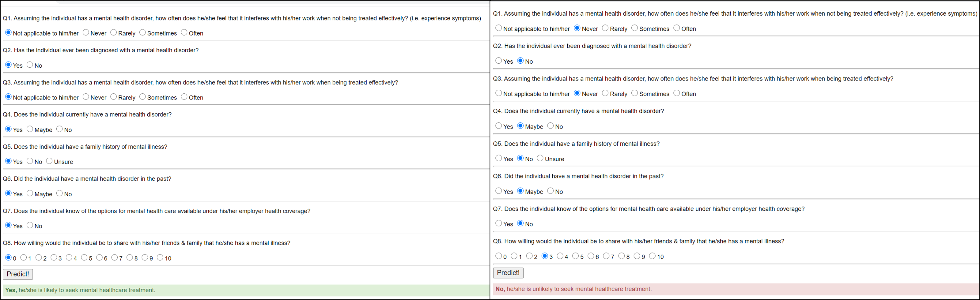Screen dimensions: 980x300
Task: Select 'No' for Q4 in right form
Action: point(551,126)
